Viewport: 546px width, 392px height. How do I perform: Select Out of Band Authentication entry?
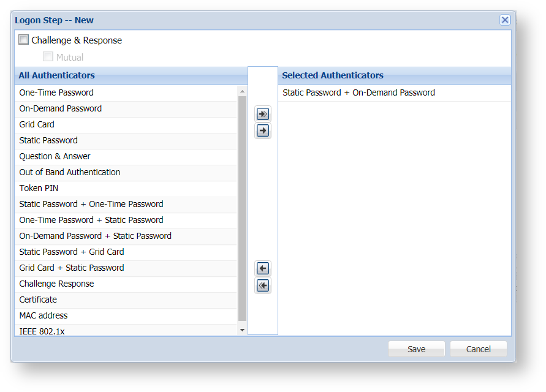click(69, 172)
